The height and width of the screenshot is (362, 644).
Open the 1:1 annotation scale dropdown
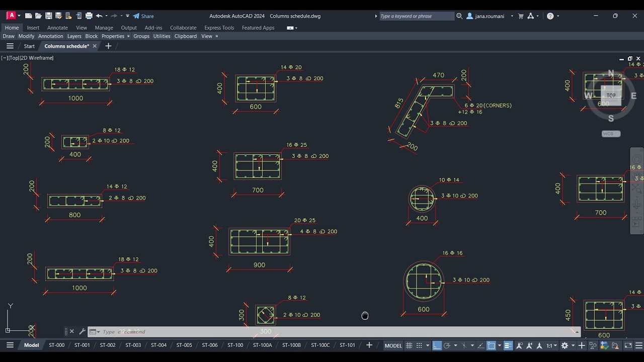[x=552, y=345]
